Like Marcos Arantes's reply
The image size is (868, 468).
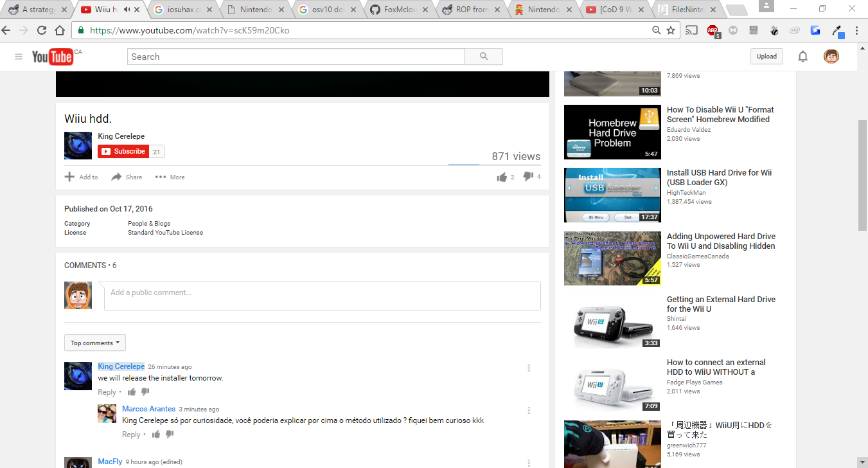coord(156,434)
